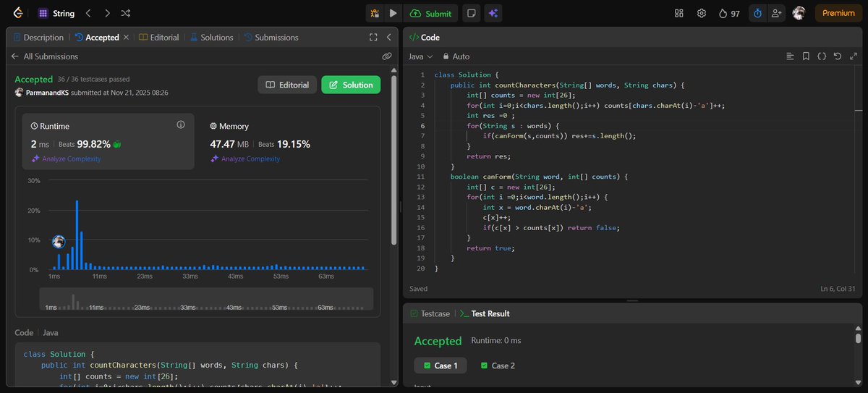This screenshot has height=393, width=868.
Task: Open the Editorial button beside Solution
Action: pyautogui.click(x=288, y=85)
